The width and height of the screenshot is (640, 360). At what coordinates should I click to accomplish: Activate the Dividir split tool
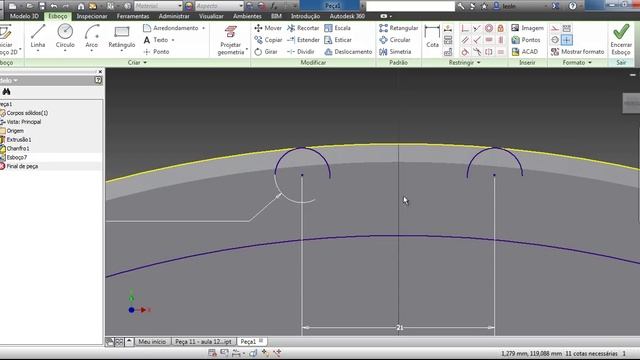pos(301,51)
